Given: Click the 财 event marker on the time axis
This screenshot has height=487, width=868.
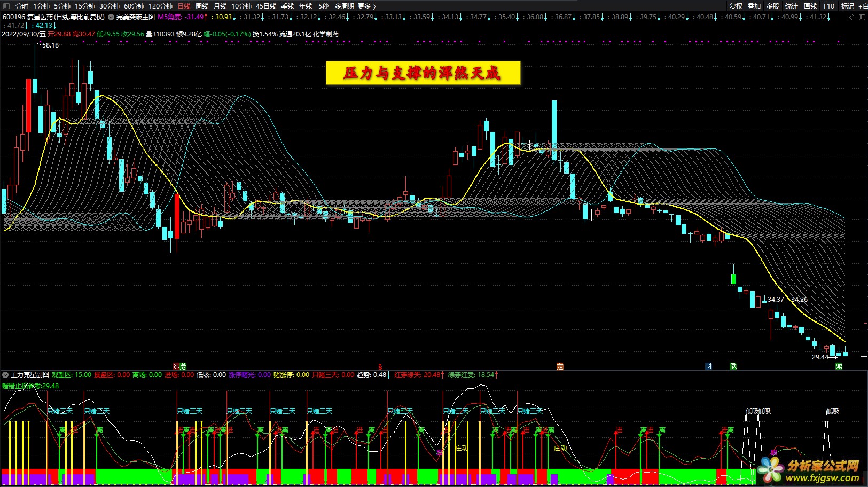Looking at the screenshot, I should 708,366.
